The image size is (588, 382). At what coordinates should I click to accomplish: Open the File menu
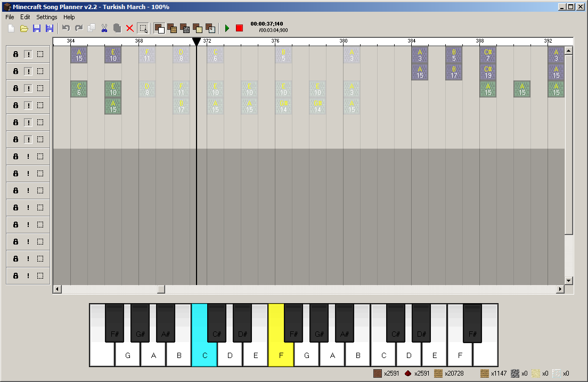tap(10, 17)
